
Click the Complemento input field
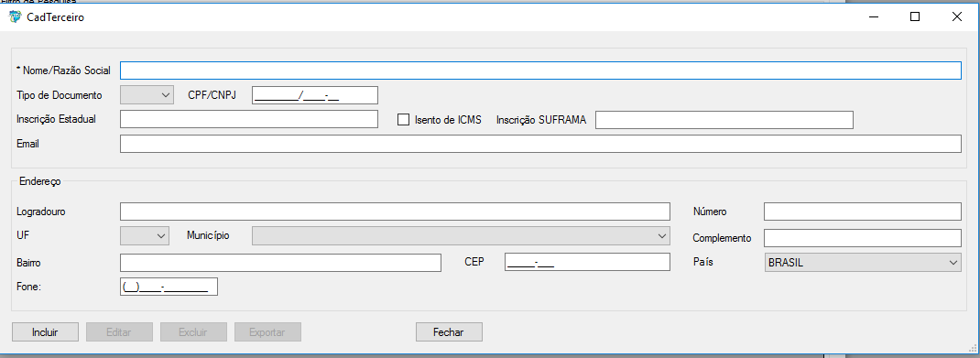tap(863, 238)
